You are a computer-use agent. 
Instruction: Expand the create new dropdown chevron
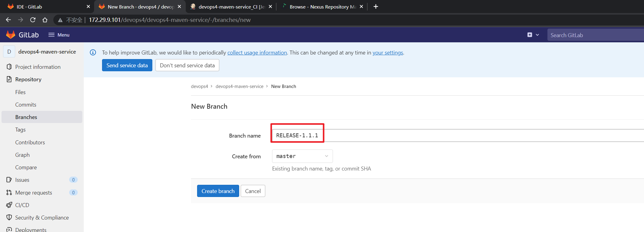(x=537, y=35)
